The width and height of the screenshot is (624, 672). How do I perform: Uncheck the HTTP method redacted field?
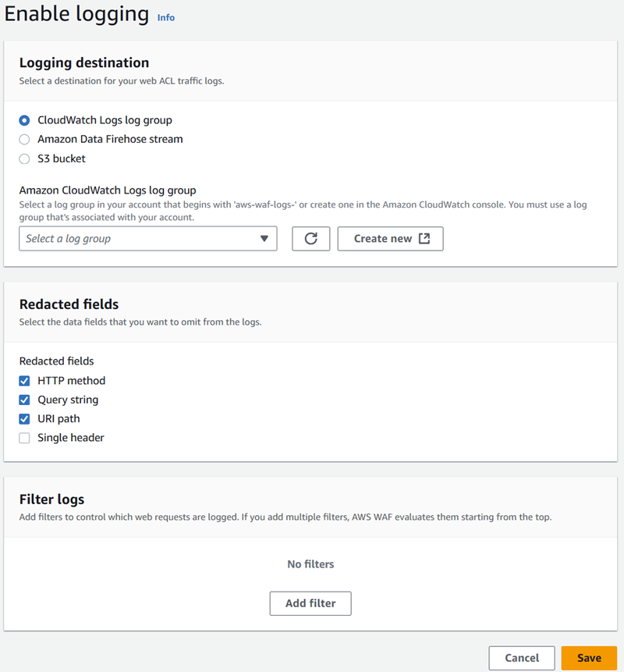[24, 381]
